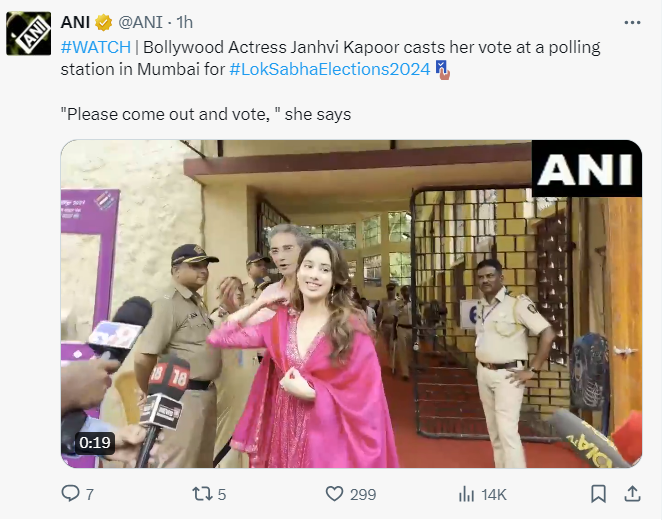
Task: Click the ANI profile avatar
Action: [28, 34]
